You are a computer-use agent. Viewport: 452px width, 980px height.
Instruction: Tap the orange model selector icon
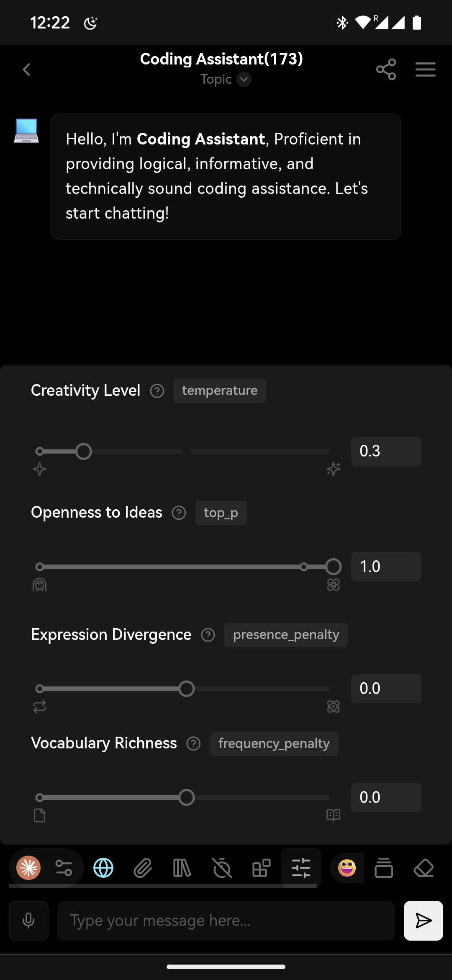[x=28, y=868]
